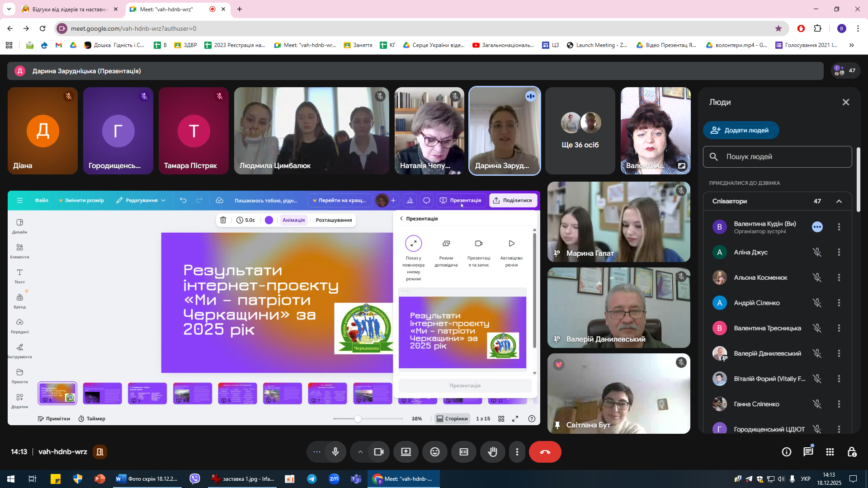Open meeting details info icon
The height and width of the screenshot is (488, 868).
pyautogui.click(x=786, y=452)
